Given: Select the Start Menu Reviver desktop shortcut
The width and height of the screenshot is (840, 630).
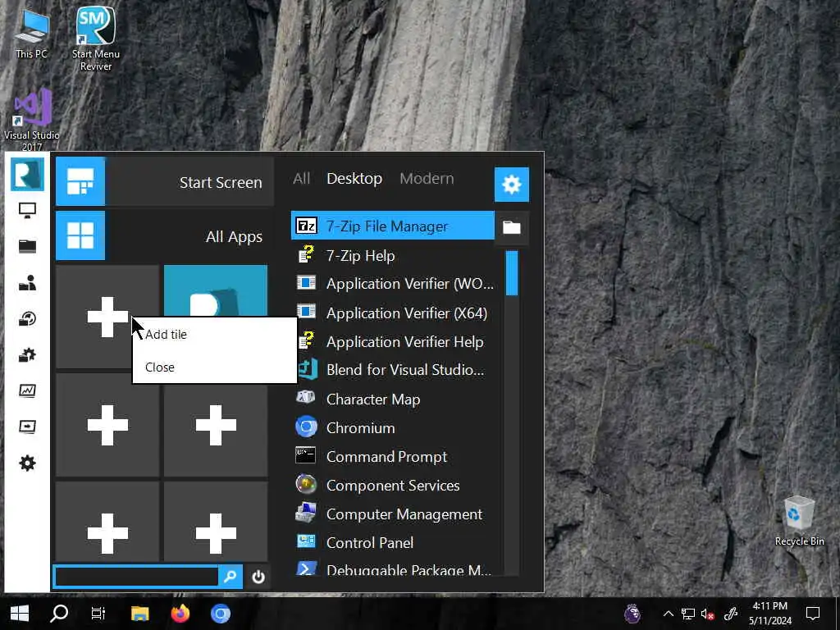Looking at the screenshot, I should point(96,39).
